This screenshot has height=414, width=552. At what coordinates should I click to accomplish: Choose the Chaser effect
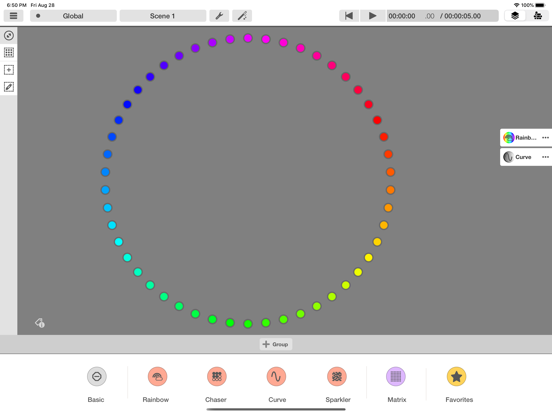pyautogui.click(x=217, y=377)
